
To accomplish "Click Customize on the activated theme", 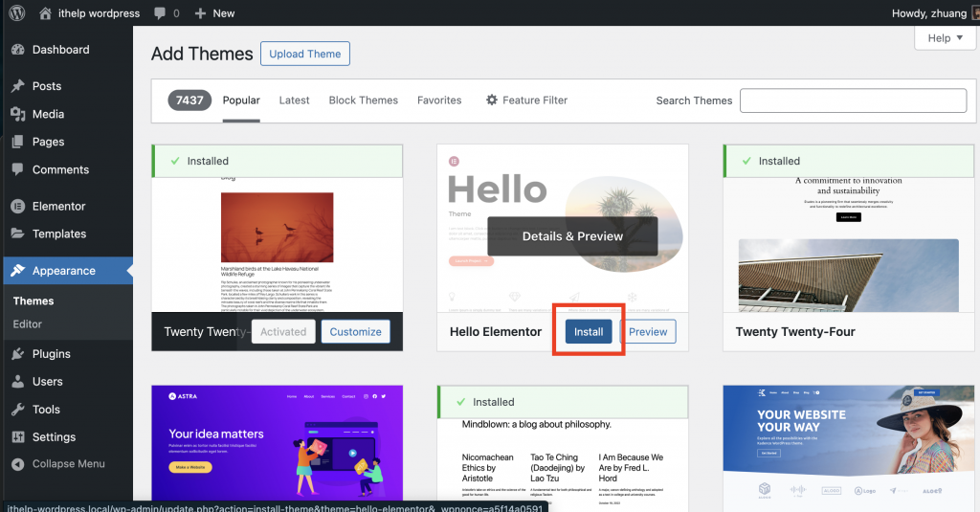I will (356, 332).
